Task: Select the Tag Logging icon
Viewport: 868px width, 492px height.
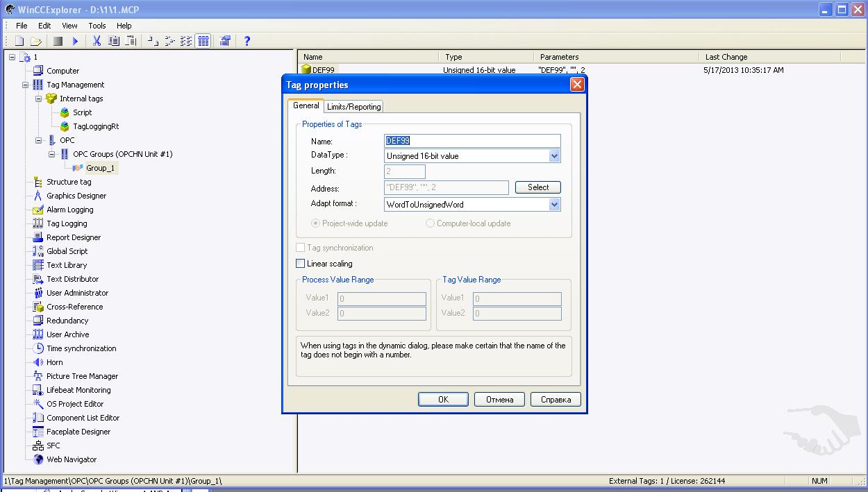Action: 38,223
